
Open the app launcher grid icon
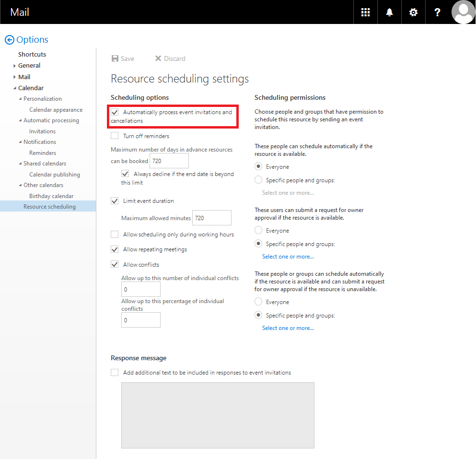pos(365,12)
